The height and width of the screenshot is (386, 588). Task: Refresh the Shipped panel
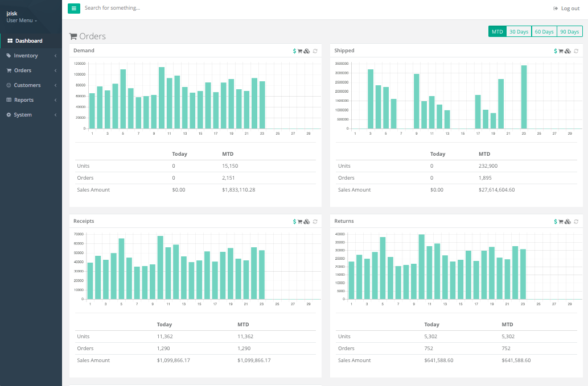[577, 51]
